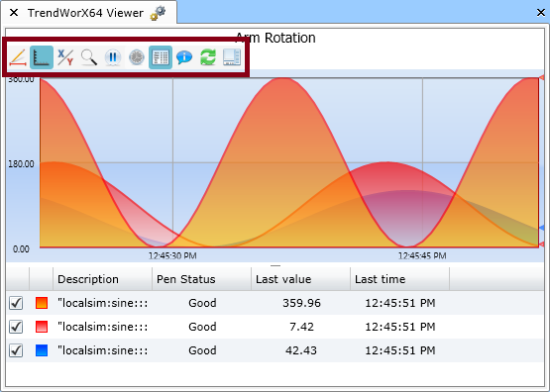
Task: Uncheck the first localsim:sine pen
Action: click(16, 303)
